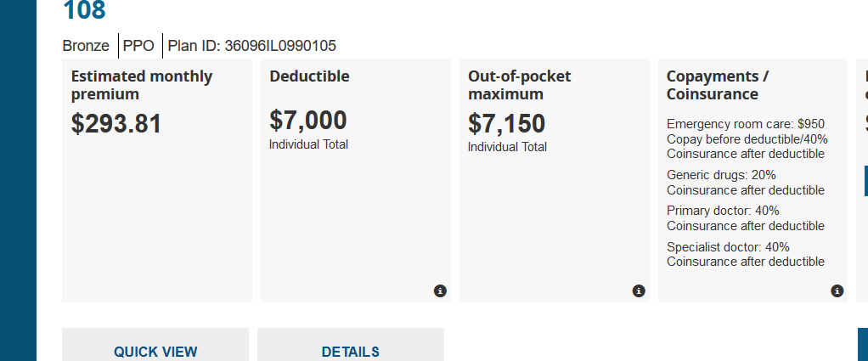Image resolution: width=868 pixels, height=361 pixels.
Task: Click the $293.81 premium amount
Action: (116, 124)
